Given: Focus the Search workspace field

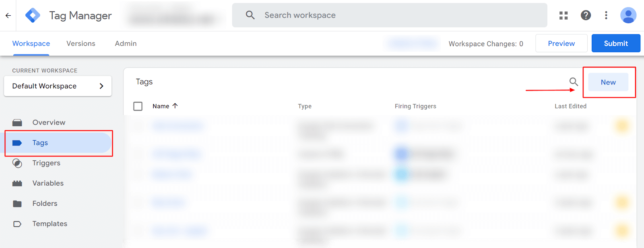Looking at the screenshot, I should 390,15.
